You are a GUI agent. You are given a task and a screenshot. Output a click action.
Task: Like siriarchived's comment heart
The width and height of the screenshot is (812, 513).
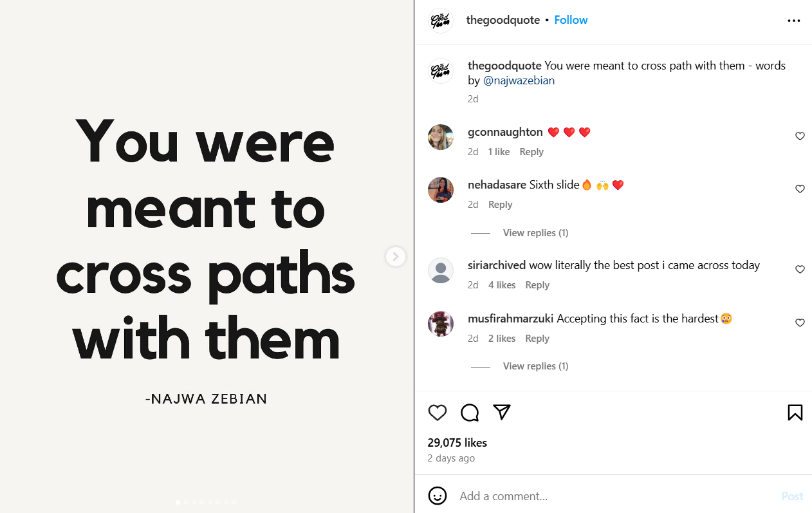800,270
